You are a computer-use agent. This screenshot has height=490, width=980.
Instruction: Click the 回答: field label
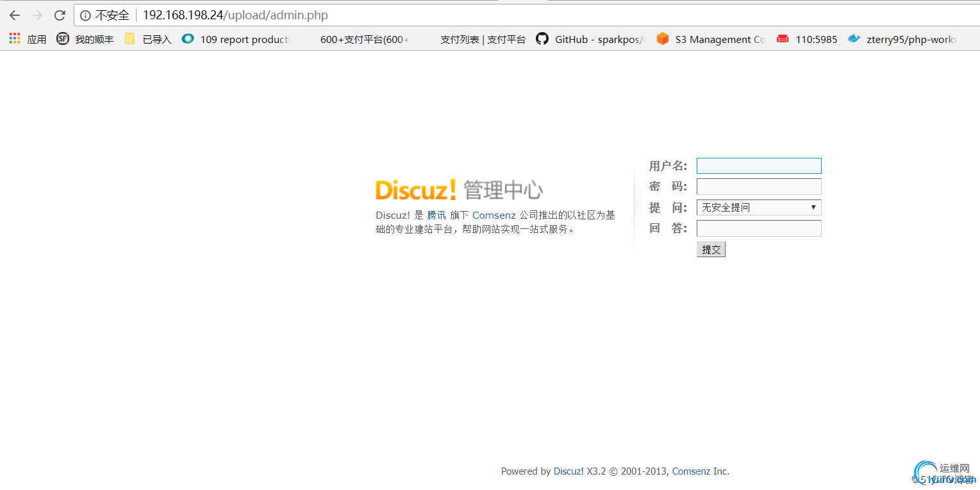click(668, 228)
